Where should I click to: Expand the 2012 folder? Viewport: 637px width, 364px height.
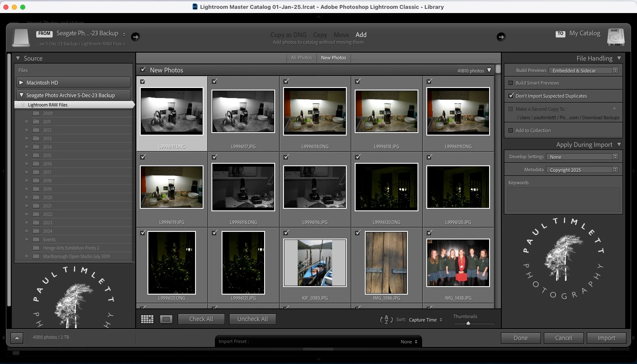pyautogui.click(x=27, y=130)
